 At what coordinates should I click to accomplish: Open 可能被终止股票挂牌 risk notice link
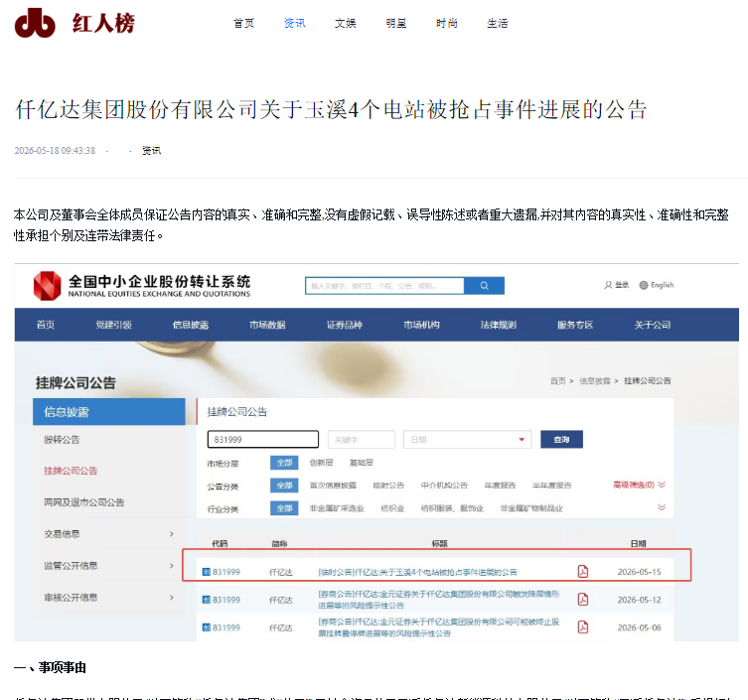click(x=438, y=628)
